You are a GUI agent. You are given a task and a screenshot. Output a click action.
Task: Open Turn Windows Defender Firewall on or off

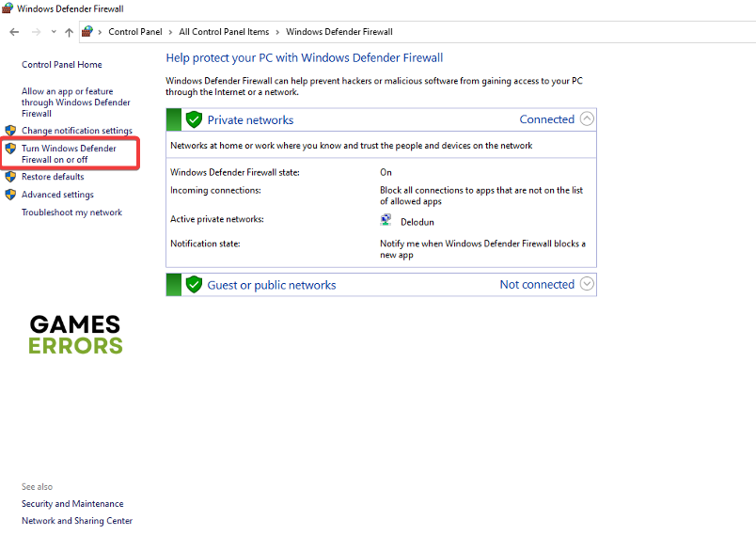click(69, 154)
